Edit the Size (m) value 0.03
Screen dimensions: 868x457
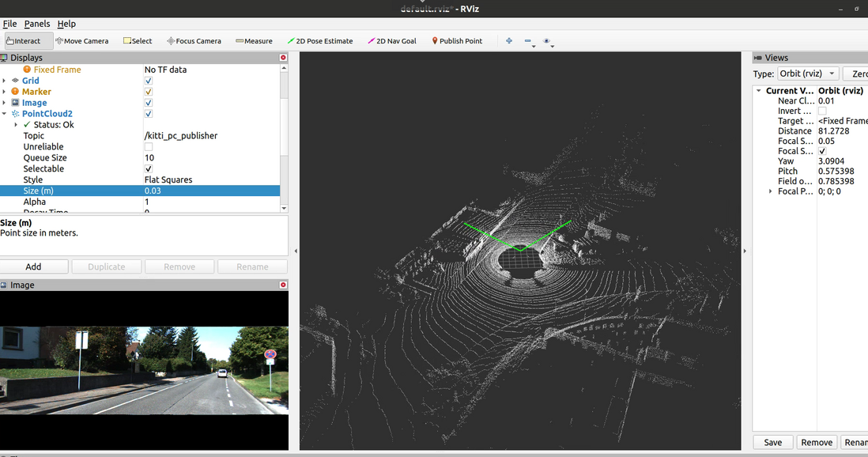pos(211,191)
